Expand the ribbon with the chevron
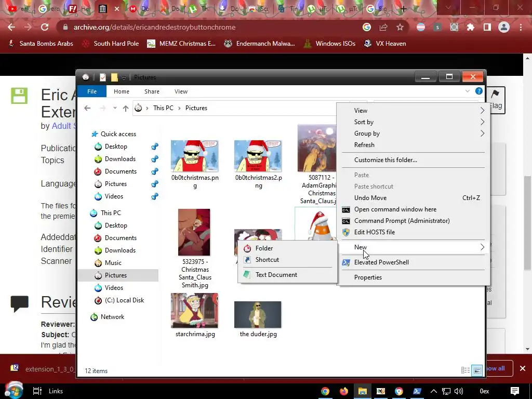The height and width of the screenshot is (399, 532). 468,91
